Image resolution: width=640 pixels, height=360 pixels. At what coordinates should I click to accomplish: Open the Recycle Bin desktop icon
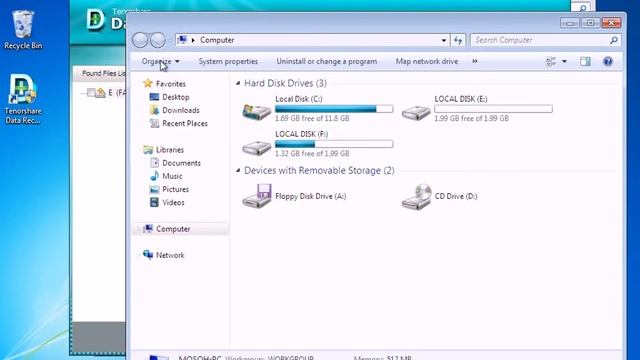coord(23,30)
